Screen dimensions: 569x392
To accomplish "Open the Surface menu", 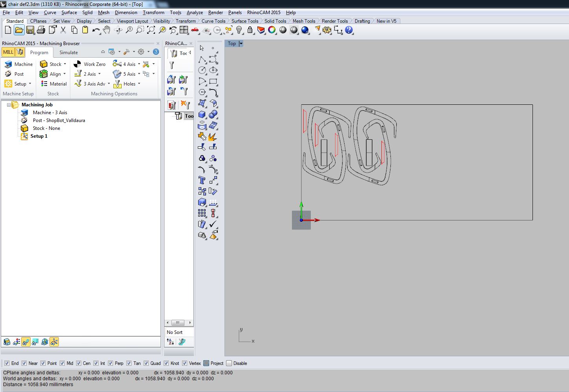I will click(x=69, y=13).
